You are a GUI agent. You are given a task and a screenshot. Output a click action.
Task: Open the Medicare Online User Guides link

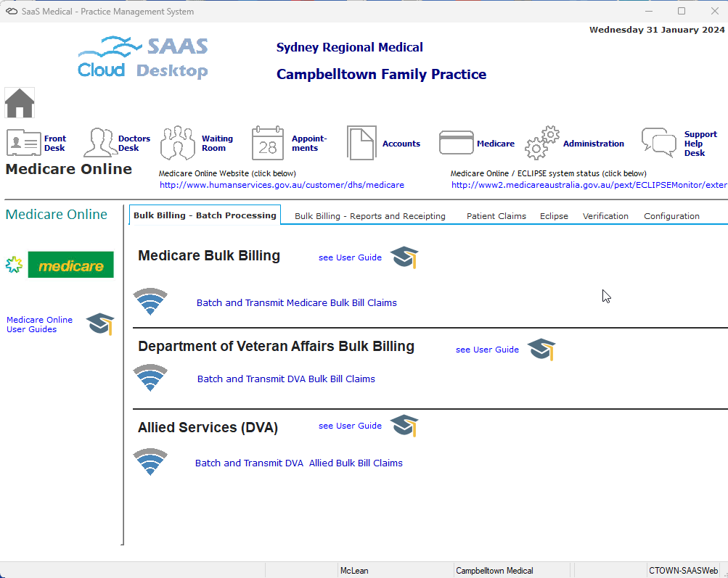coord(39,324)
